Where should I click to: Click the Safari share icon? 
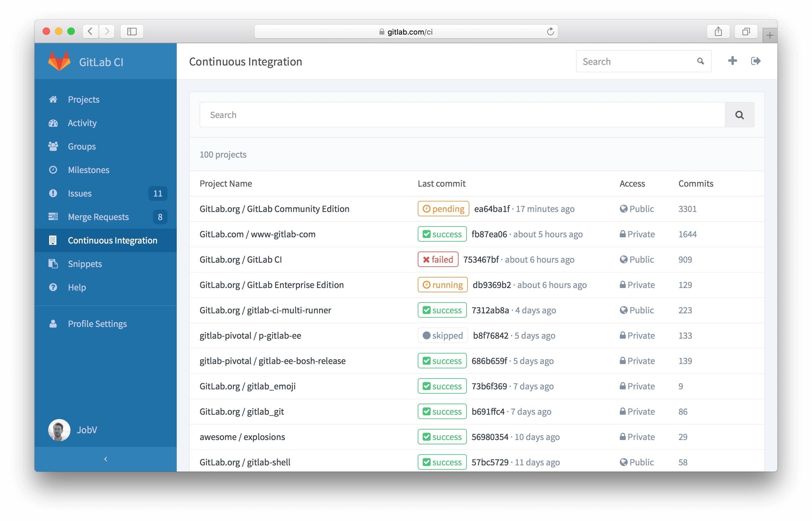coord(718,32)
